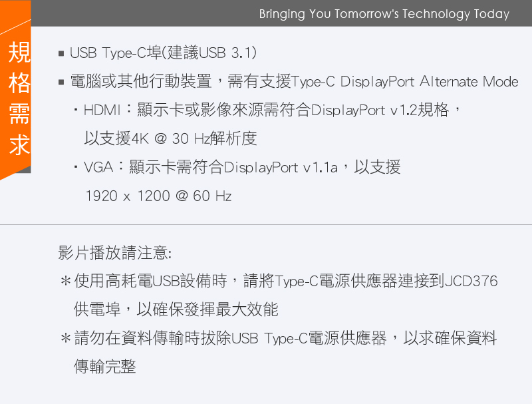532x404 pixels.
Task: Click the square bullet before 電腦或其他行動裝置
Action: point(61,83)
